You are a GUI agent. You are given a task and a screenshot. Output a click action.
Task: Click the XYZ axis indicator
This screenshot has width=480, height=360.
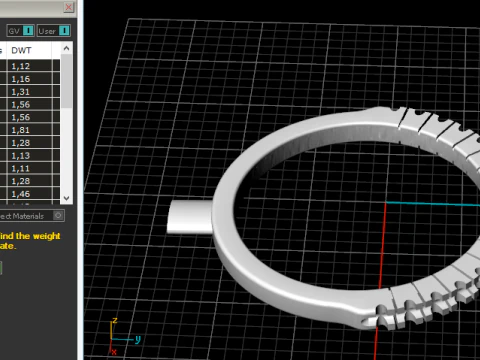[x=124, y=336]
